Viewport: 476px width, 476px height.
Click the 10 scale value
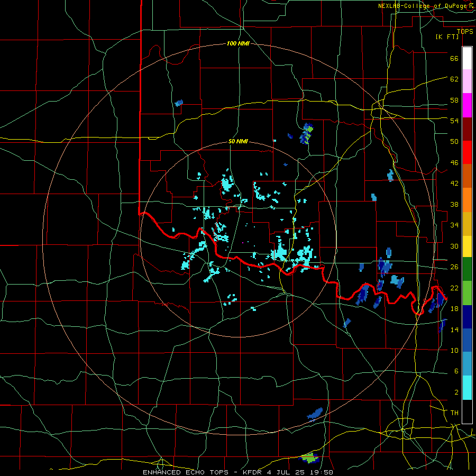click(454, 350)
